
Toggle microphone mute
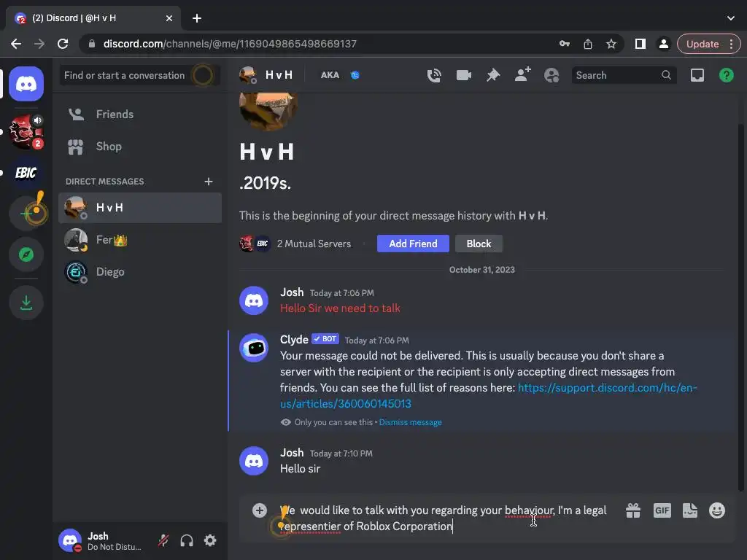pos(163,540)
